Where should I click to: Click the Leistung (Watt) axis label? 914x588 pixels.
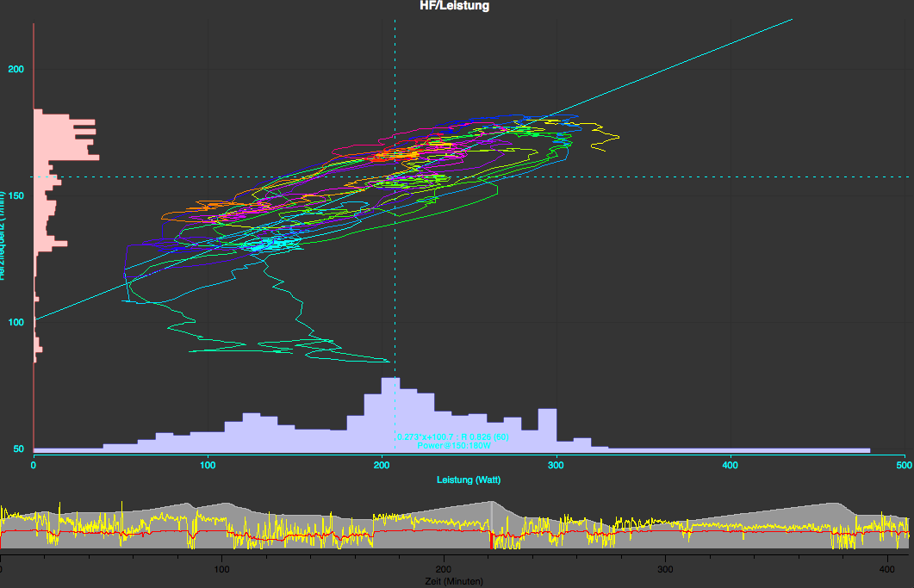point(469,480)
